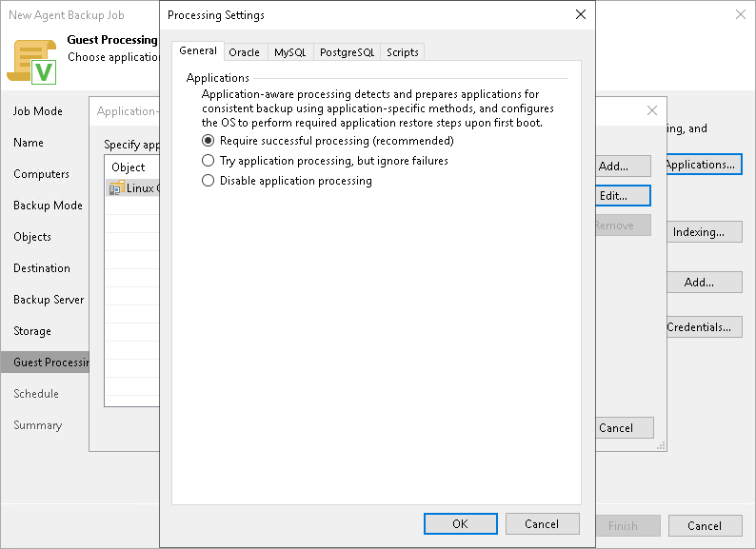Click the 'Applications' group heading text
This screenshot has width=756, height=549.
[x=218, y=78]
